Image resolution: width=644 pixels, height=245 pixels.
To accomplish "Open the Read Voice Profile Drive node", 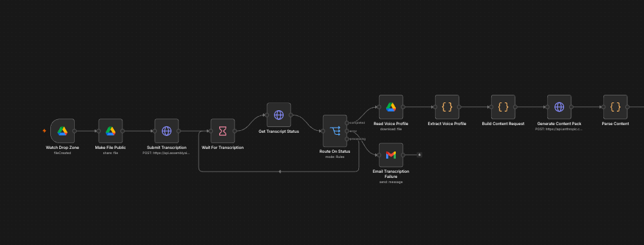I will [391, 107].
